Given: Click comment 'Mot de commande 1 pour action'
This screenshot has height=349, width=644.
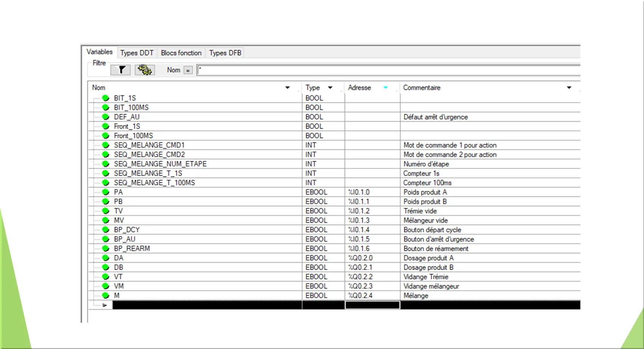Looking at the screenshot, I should coord(450,145).
